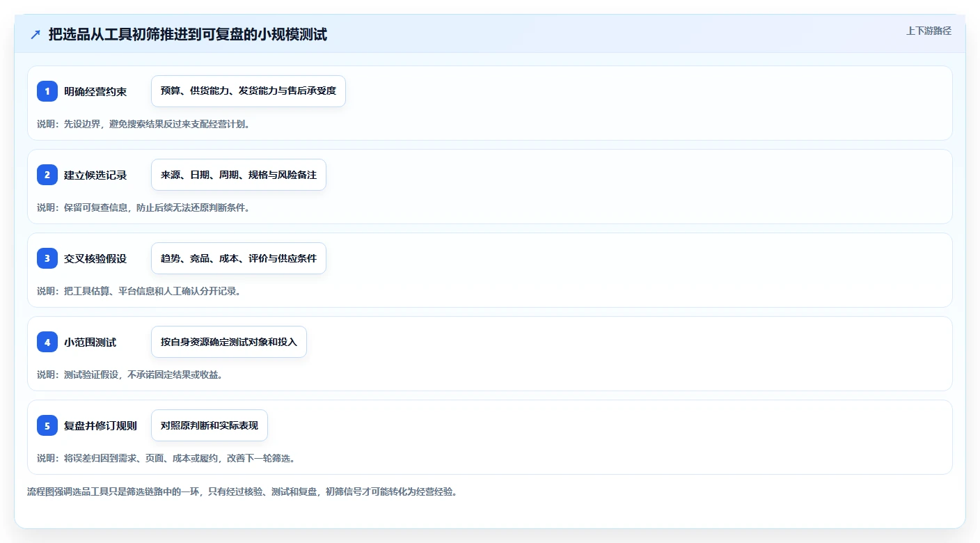
Task: Click the 建立候选记录 step title
Action: pyautogui.click(x=95, y=175)
